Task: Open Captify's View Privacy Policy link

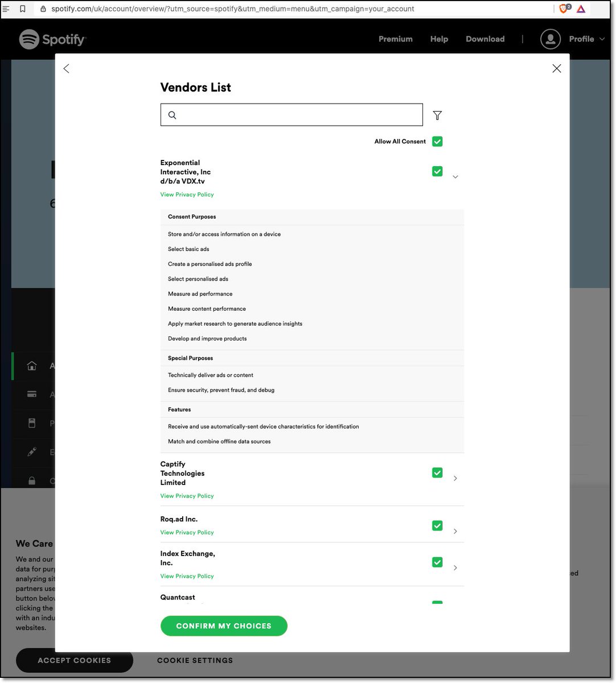Action: coord(187,496)
